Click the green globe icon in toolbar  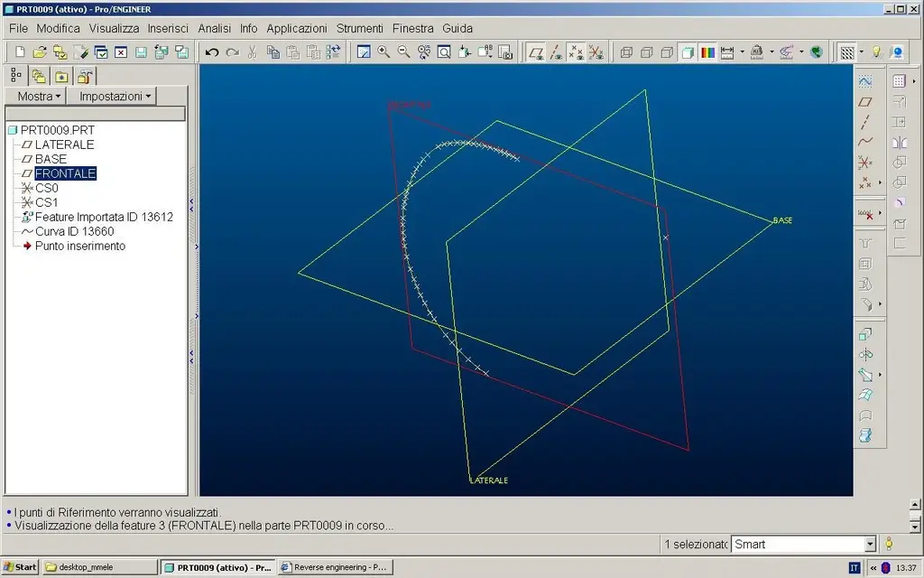point(816,51)
